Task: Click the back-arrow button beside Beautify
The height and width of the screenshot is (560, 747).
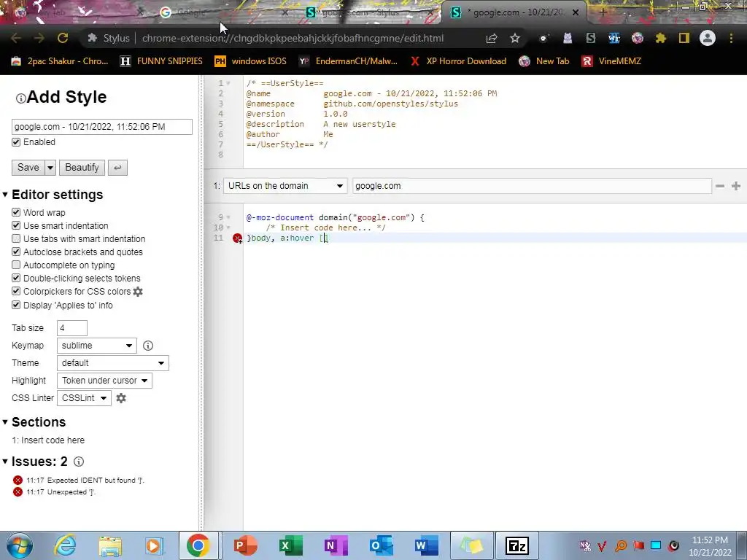Action: (117, 168)
